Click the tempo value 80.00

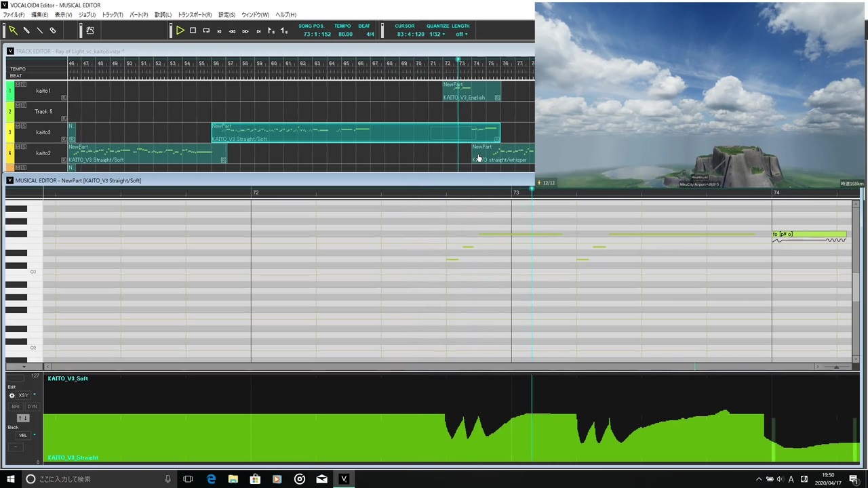345,34
